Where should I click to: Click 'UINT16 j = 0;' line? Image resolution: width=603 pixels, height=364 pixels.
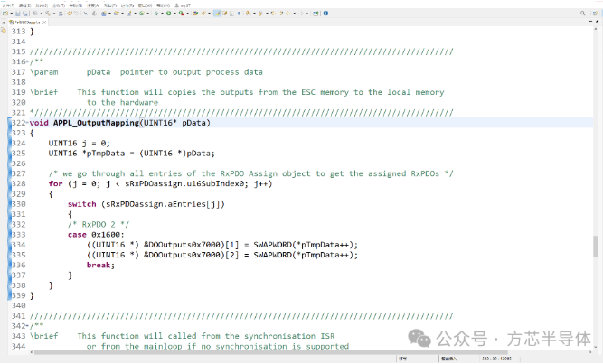[x=80, y=143]
